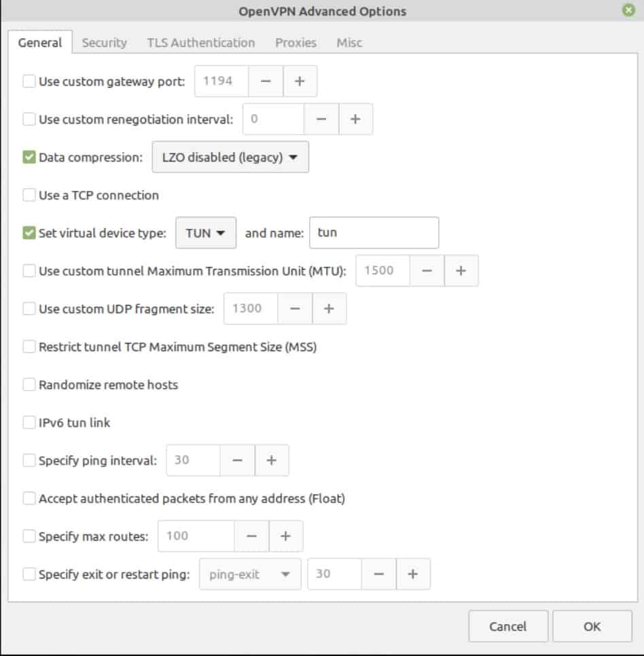Click the device name field containing tun
The width and height of the screenshot is (644, 656).
click(x=374, y=233)
